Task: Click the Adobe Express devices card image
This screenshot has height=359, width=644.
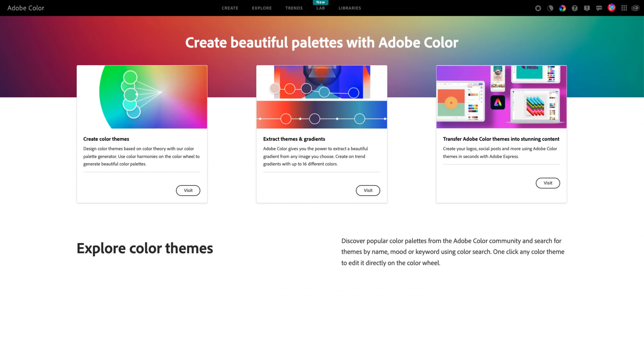Action: point(501,97)
